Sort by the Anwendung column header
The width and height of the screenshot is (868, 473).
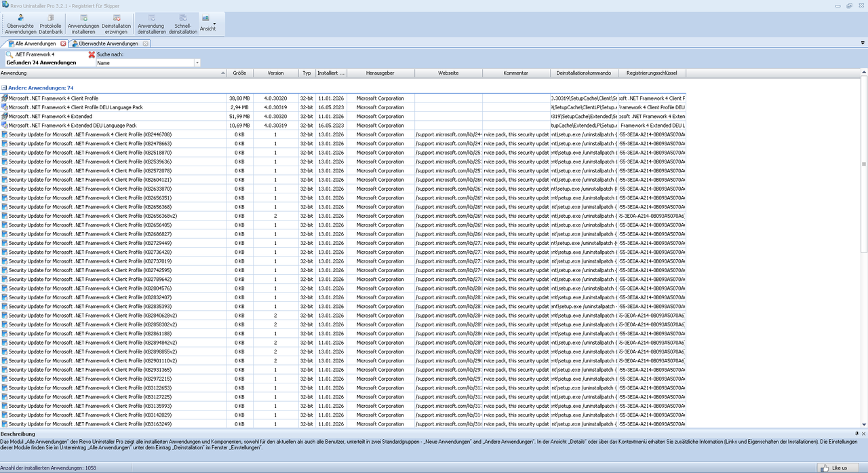click(x=113, y=73)
